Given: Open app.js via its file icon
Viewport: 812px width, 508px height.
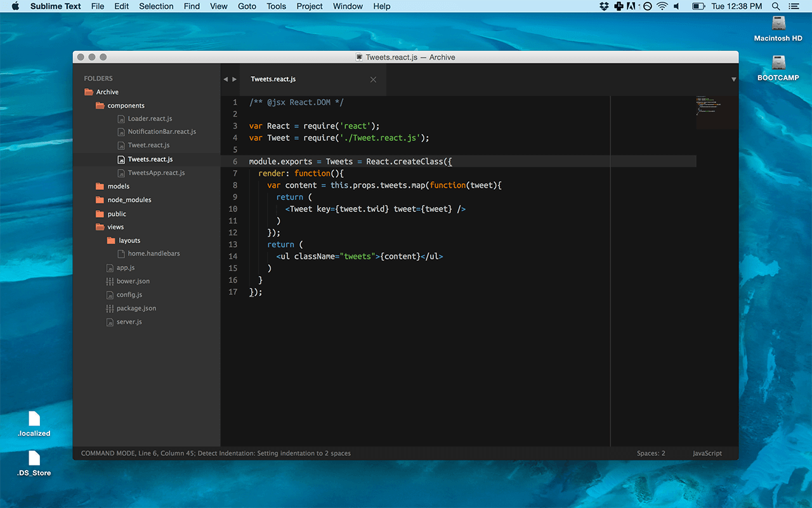Looking at the screenshot, I should click(x=109, y=267).
